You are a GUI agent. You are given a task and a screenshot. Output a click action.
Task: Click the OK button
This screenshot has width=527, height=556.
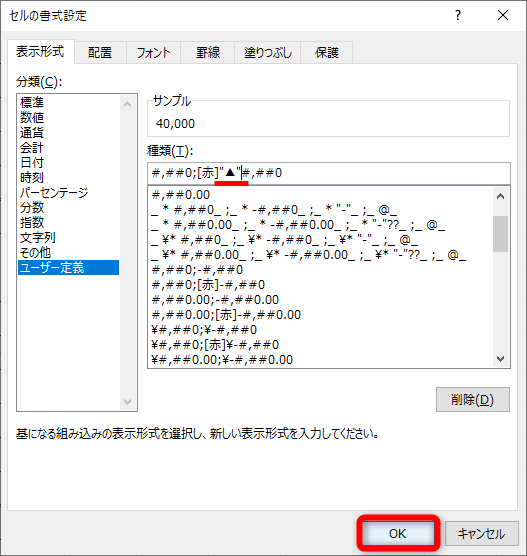click(x=398, y=533)
